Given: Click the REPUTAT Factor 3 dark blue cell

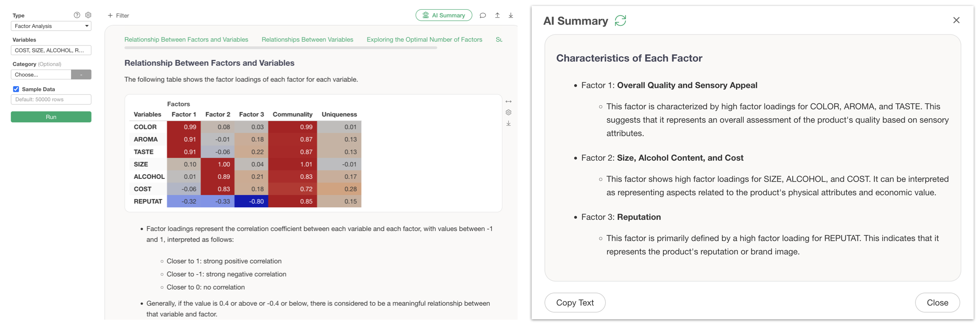Looking at the screenshot, I should (251, 202).
